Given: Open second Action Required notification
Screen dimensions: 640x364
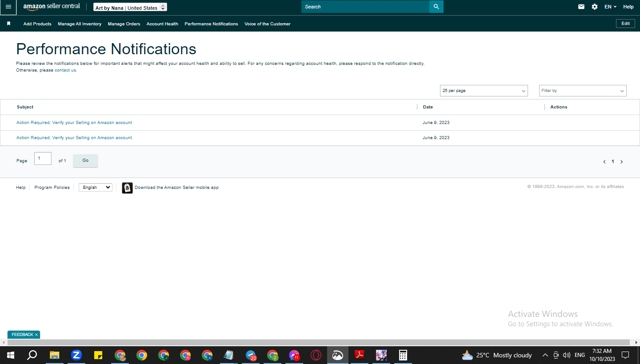Looking at the screenshot, I should (x=74, y=138).
